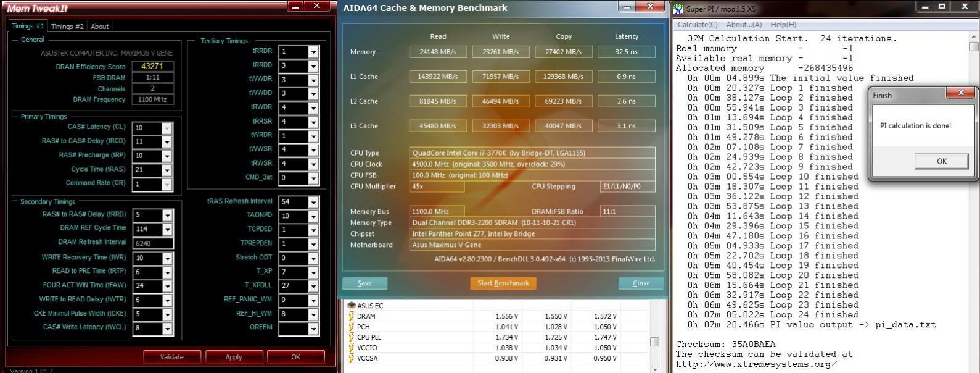980x373 pixels.
Task: Click the Super PI scrollbar up arrow
Action: [x=974, y=36]
